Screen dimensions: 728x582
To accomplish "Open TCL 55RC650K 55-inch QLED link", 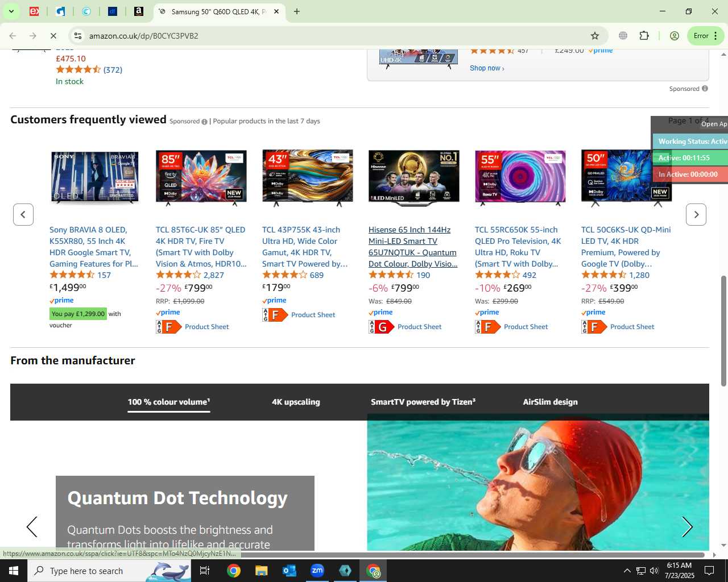I will (518, 247).
